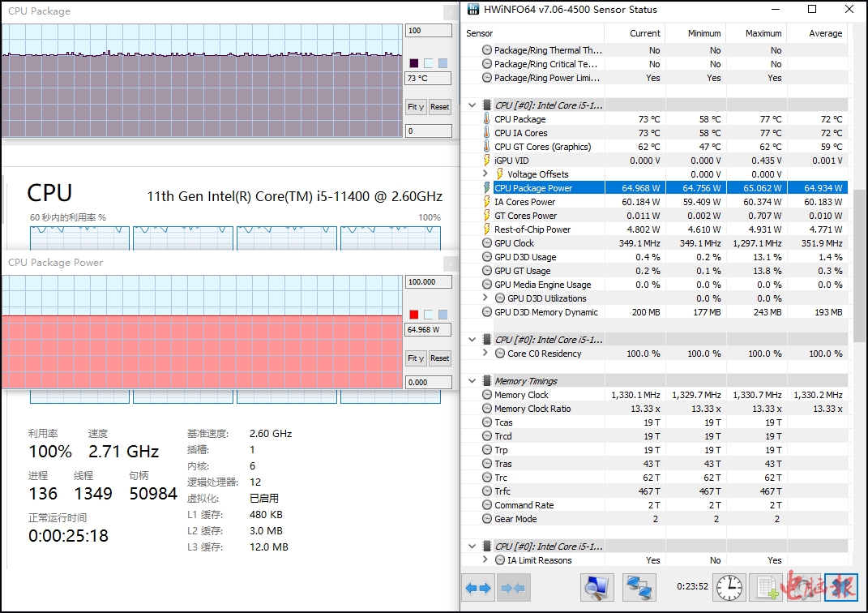The height and width of the screenshot is (613, 868).
Task: Click the thermometer icon beside CPU IA Cores
Action: pos(487,133)
